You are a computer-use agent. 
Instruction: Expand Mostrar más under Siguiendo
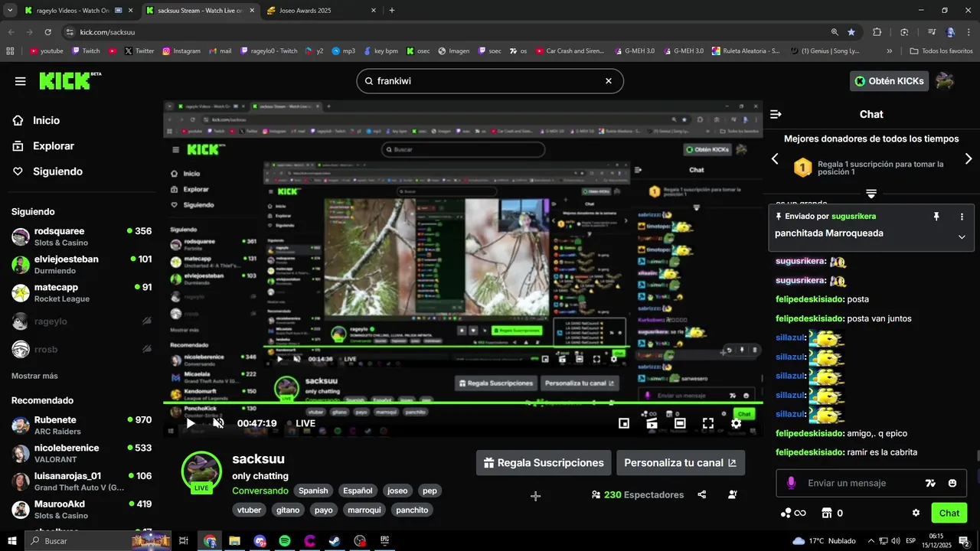[34, 376]
